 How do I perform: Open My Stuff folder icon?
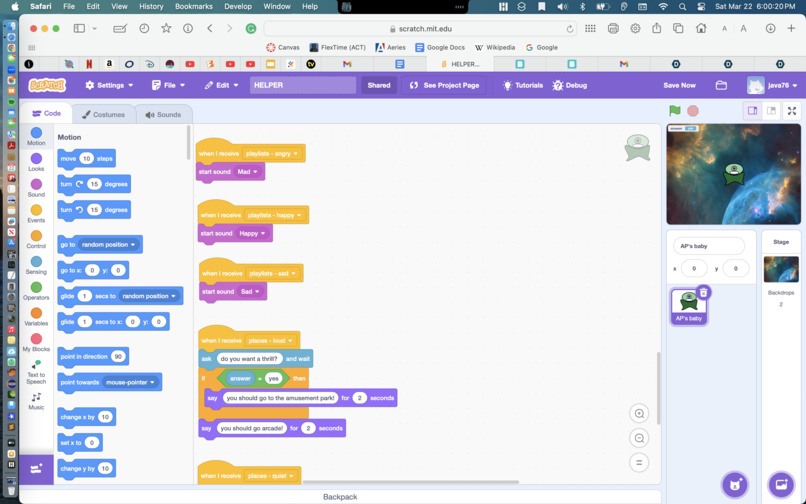point(721,85)
